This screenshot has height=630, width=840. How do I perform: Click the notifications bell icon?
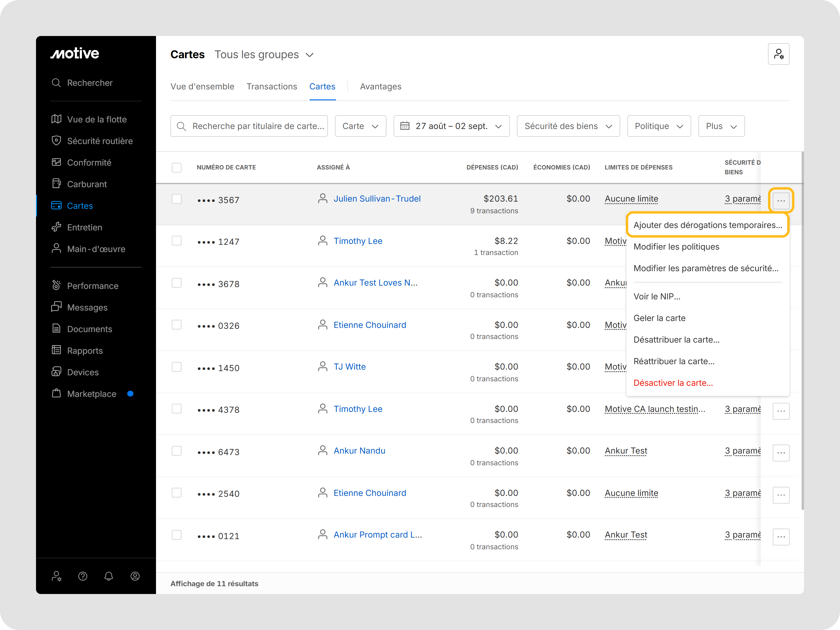[x=109, y=576]
